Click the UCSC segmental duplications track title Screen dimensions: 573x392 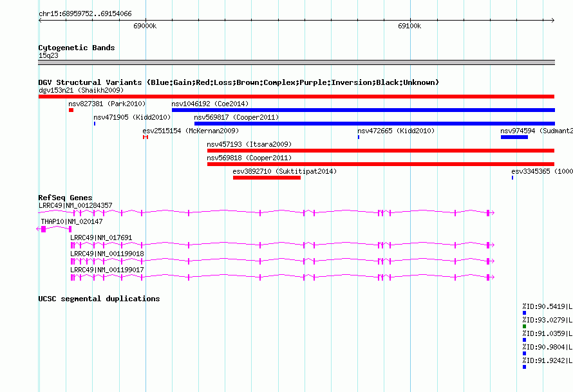click(99, 299)
